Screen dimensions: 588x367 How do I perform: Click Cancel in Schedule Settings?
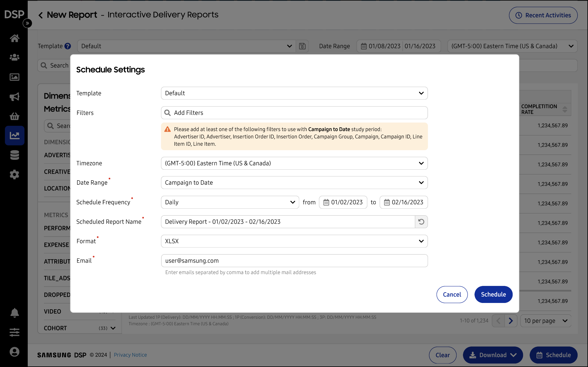(x=452, y=295)
